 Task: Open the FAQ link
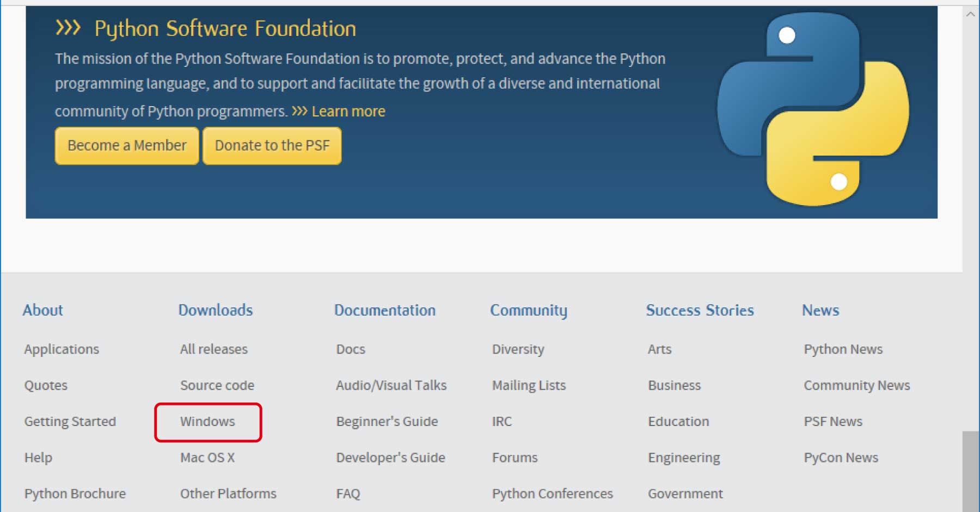[x=348, y=494]
